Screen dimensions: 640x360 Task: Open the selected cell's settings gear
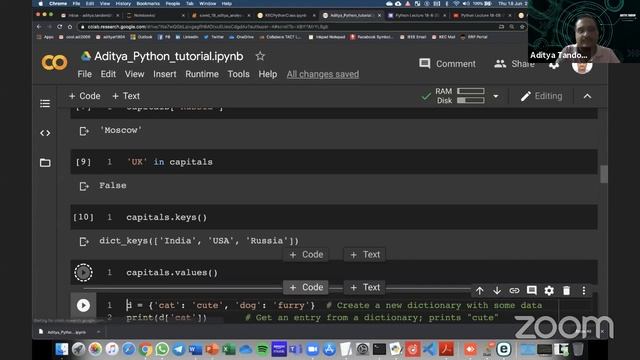click(549, 291)
